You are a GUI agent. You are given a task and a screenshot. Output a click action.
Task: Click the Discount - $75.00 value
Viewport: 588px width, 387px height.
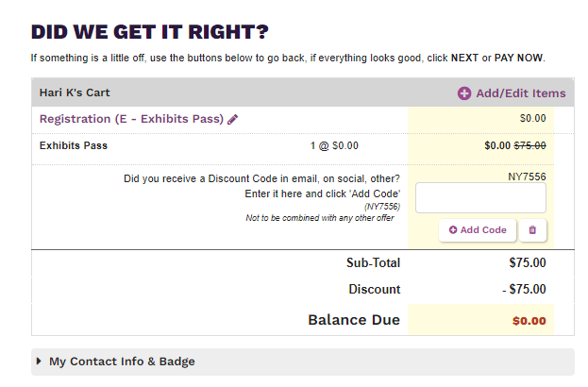coord(524,290)
